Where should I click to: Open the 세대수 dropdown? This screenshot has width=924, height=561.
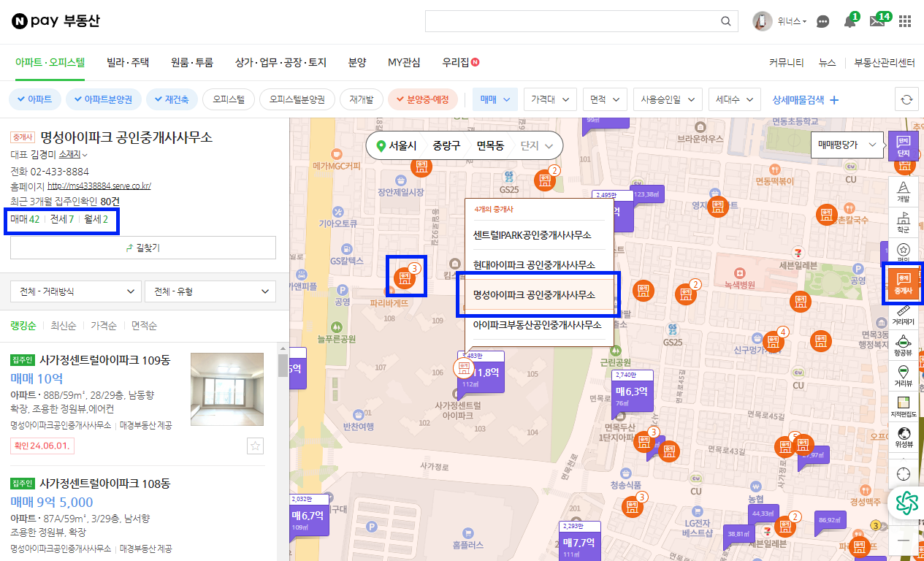[x=734, y=99]
